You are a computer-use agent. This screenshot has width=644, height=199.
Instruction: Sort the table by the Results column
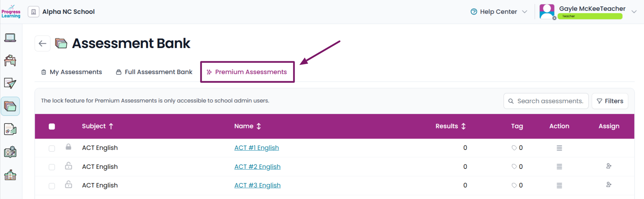pyautogui.click(x=451, y=126)
